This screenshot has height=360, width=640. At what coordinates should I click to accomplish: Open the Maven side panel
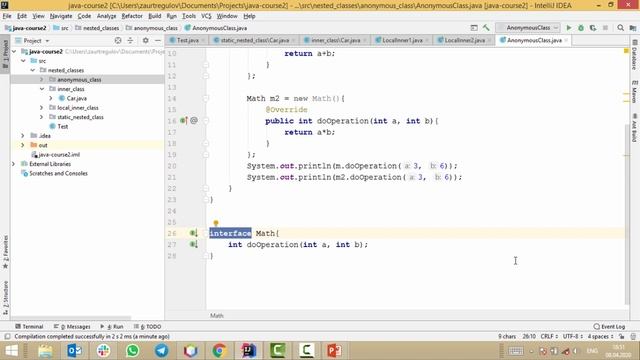click(635, 91)
